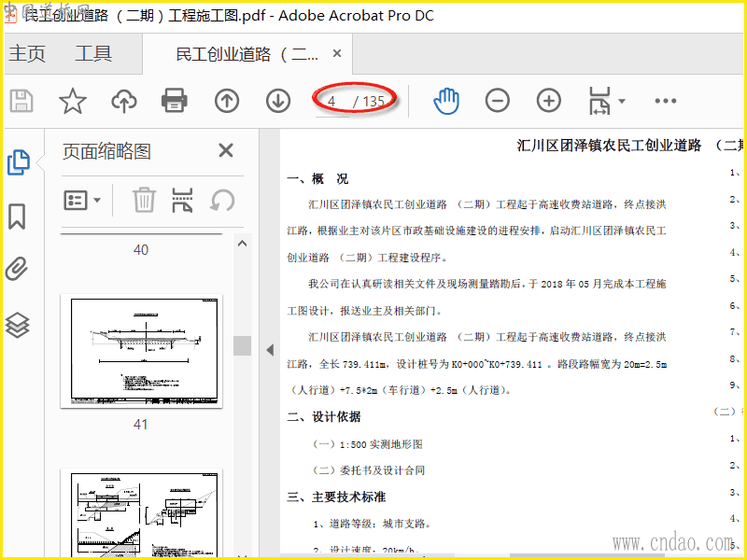Select page 41 thumbnail
747x560 pixels.
pos(142,352)
